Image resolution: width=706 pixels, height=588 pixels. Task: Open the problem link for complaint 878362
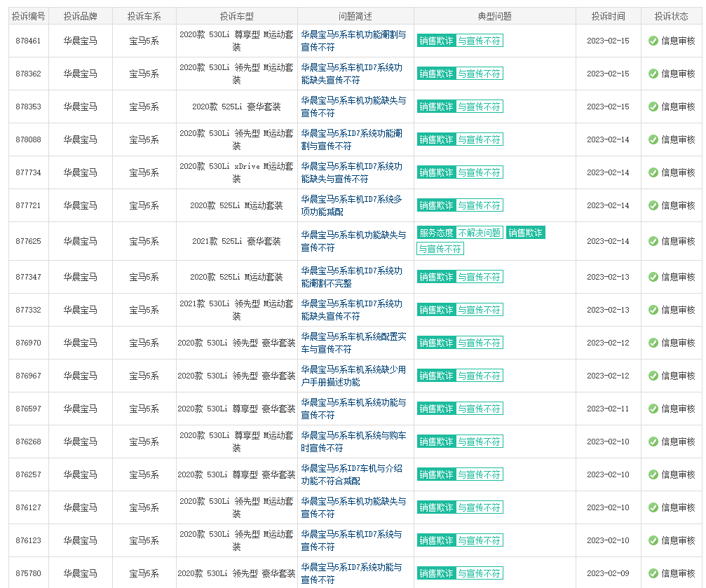[352, 74]
